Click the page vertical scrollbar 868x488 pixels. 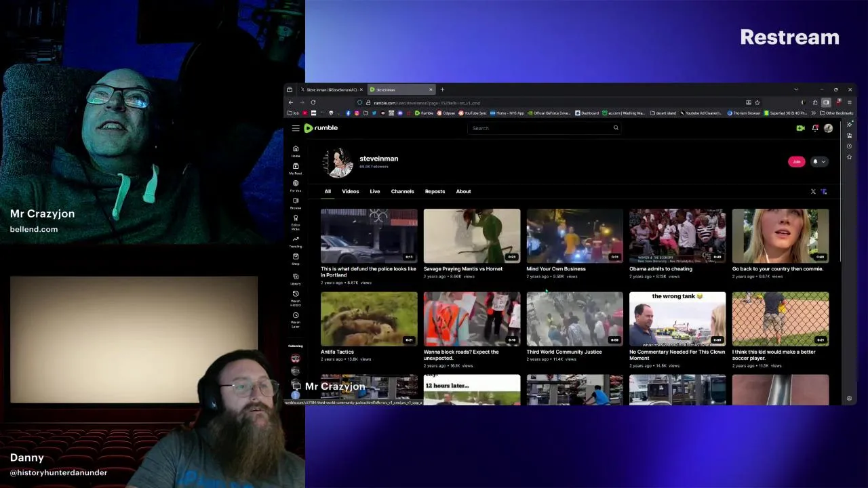[x=842, y=193]
